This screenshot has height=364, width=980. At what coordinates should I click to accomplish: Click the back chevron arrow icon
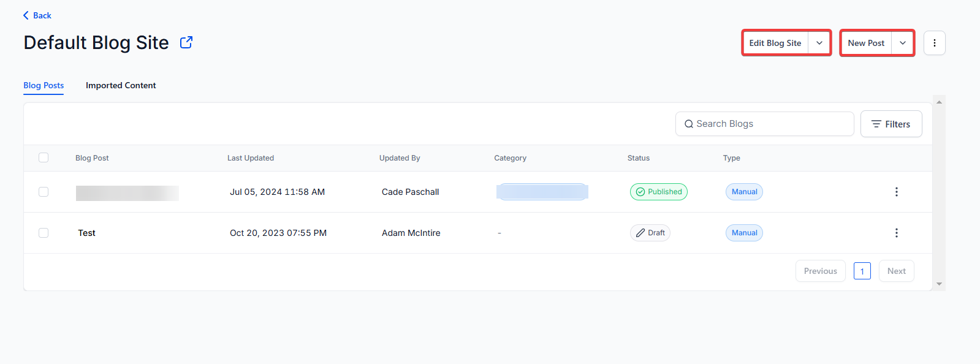click(x=26, y=15)
